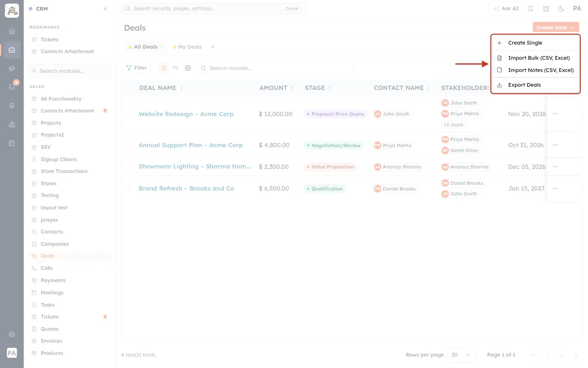Viewport: 588px width, 368px height.
Task: Open the rows per page dropdown
Action: 461,355
